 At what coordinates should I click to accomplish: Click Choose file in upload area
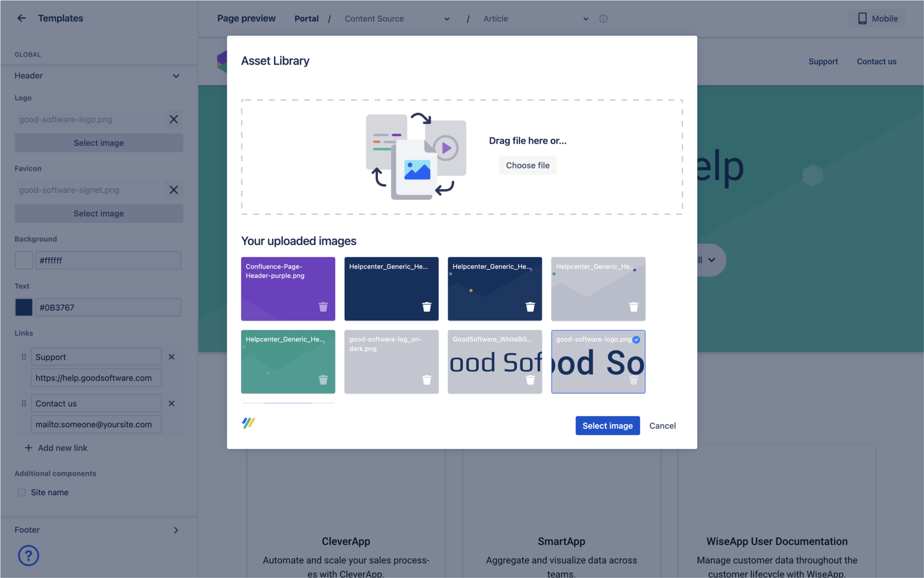pos(527,165)
